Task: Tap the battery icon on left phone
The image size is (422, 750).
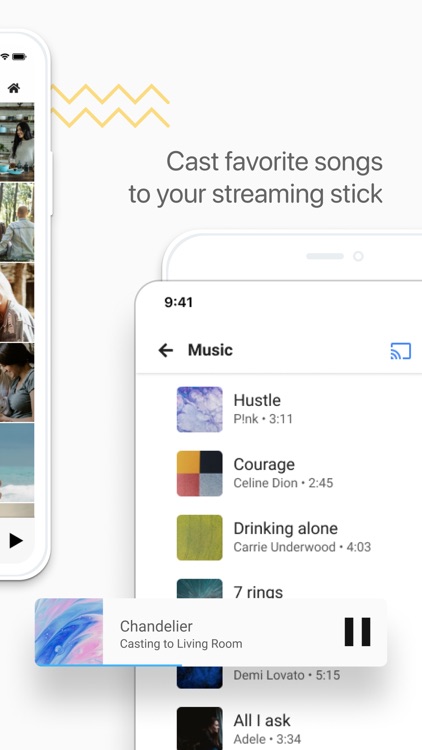Action: 20,57
